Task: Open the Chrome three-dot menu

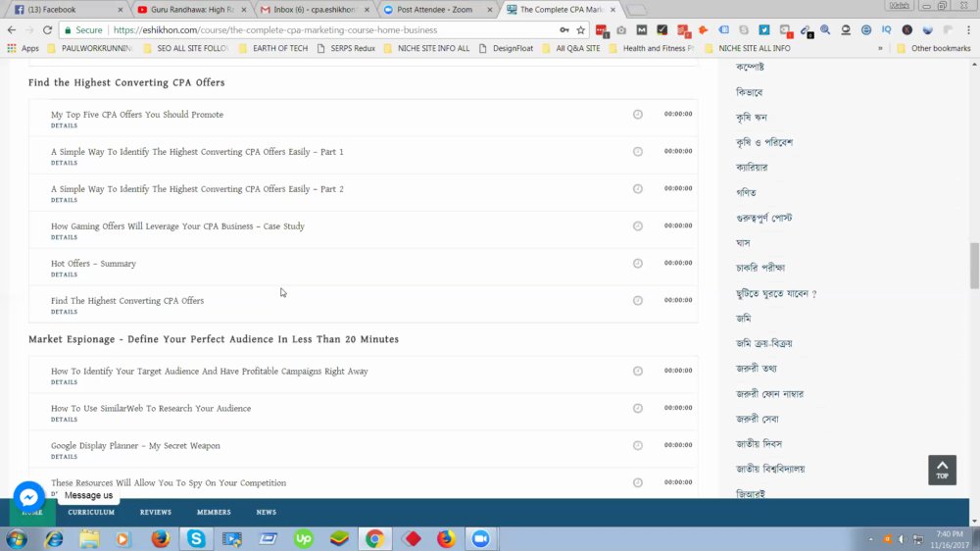Action: (968, 30)
